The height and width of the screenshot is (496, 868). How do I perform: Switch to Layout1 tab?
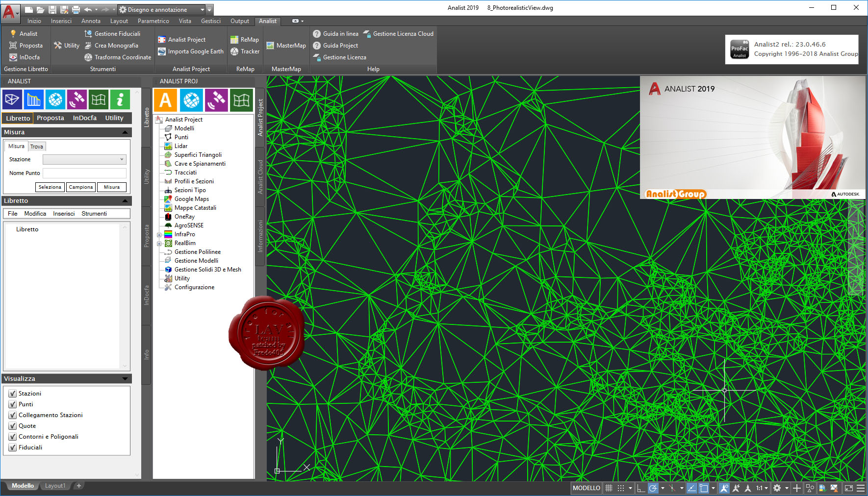point(55,486)
